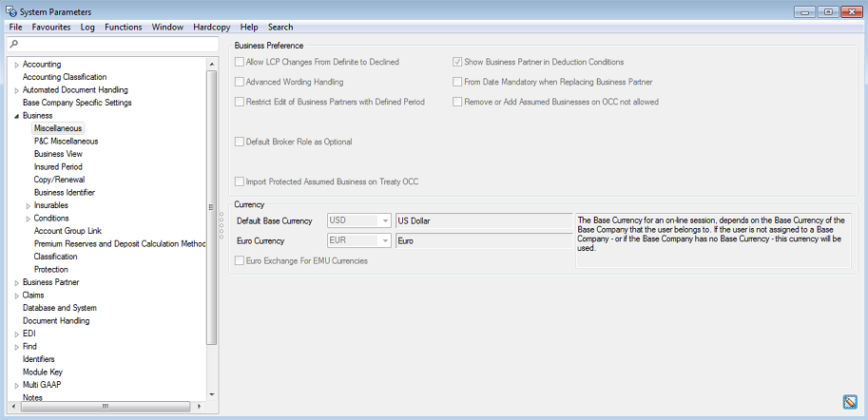Expand the Multi GAAP node

pos(16,385)
